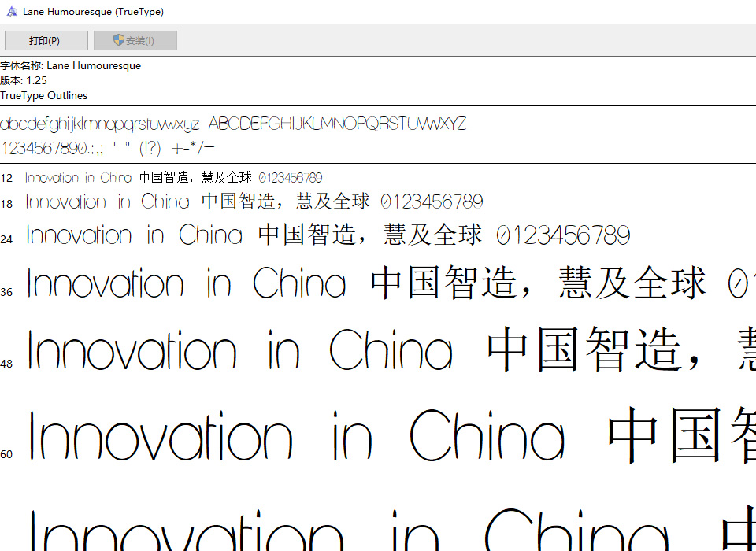Select the 'TrueType Outlines' text
This screenshot has width=756, height=551.
tap(43, 95)
